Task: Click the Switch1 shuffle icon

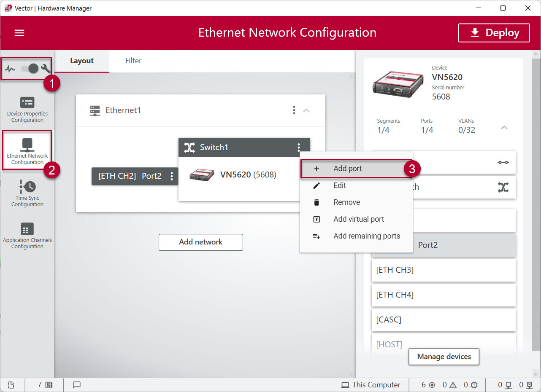Action: click(189, 148)
